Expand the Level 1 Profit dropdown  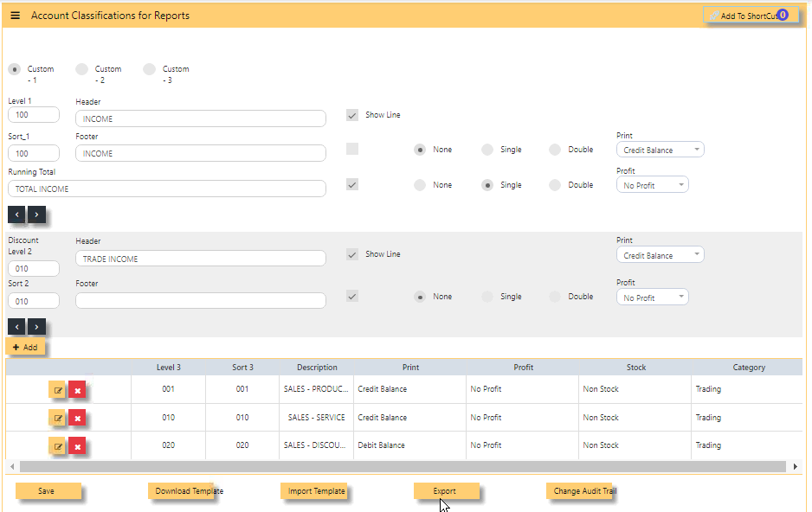point(652,184)
